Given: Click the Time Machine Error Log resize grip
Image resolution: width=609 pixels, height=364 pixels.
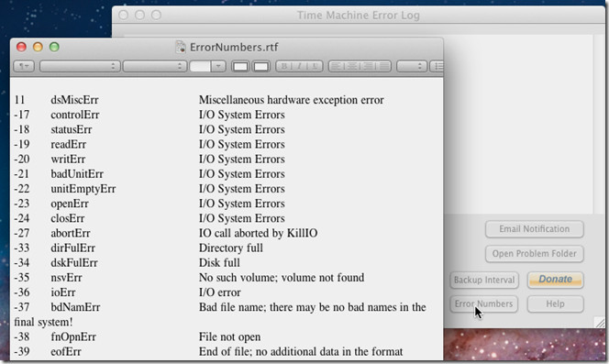Looking at the screenshot, I should [600, 322].
